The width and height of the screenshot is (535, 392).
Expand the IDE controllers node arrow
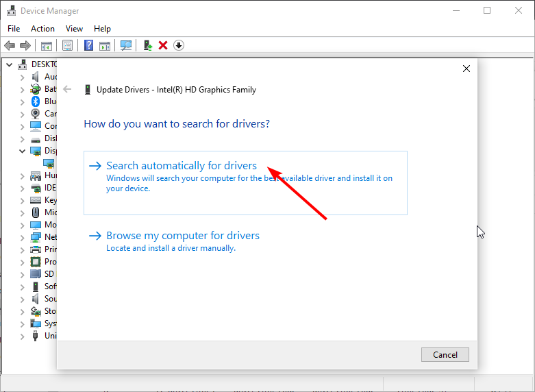coord(23,188)
